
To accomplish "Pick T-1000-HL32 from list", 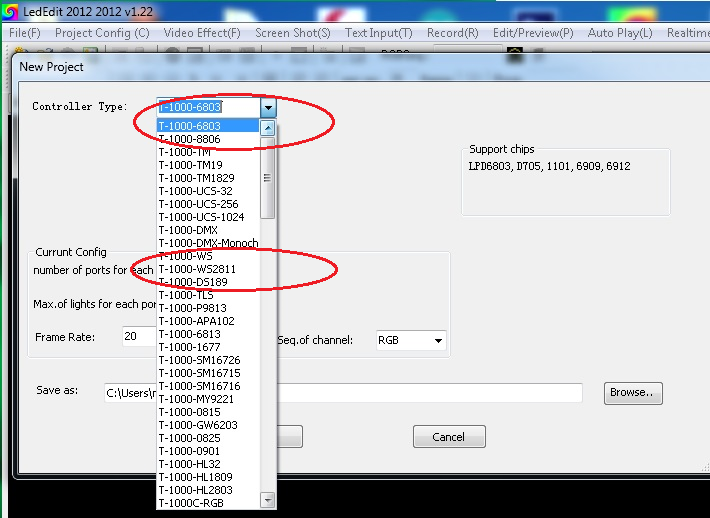I will 208,464.
